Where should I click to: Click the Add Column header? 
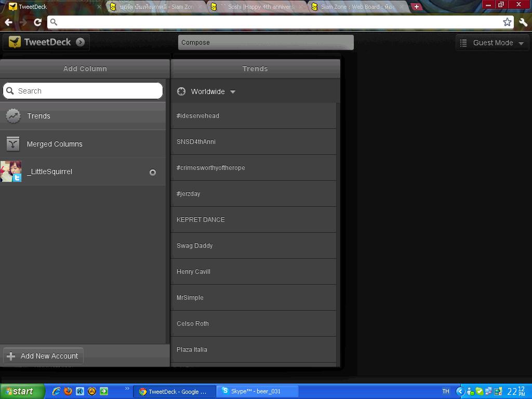[x=85, y=69]
